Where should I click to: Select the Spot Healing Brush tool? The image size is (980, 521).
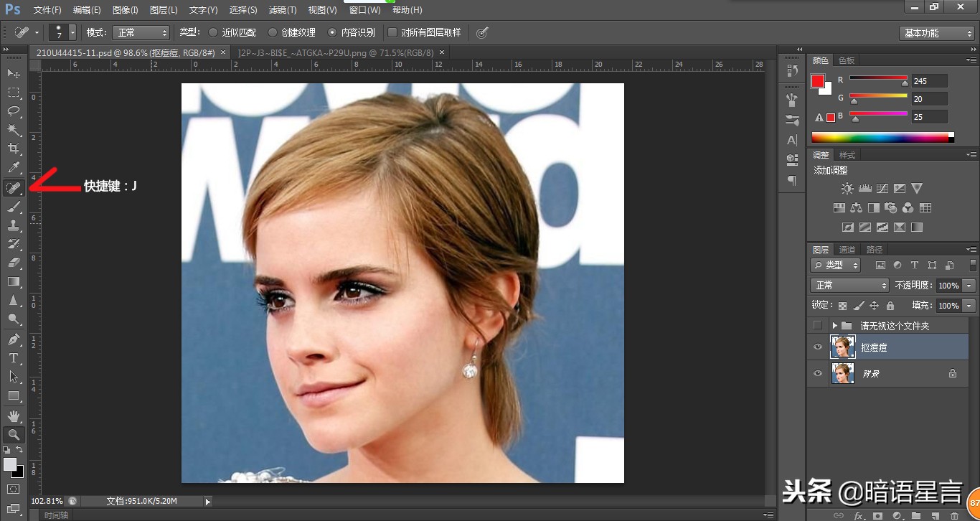[x=14, y=188]
